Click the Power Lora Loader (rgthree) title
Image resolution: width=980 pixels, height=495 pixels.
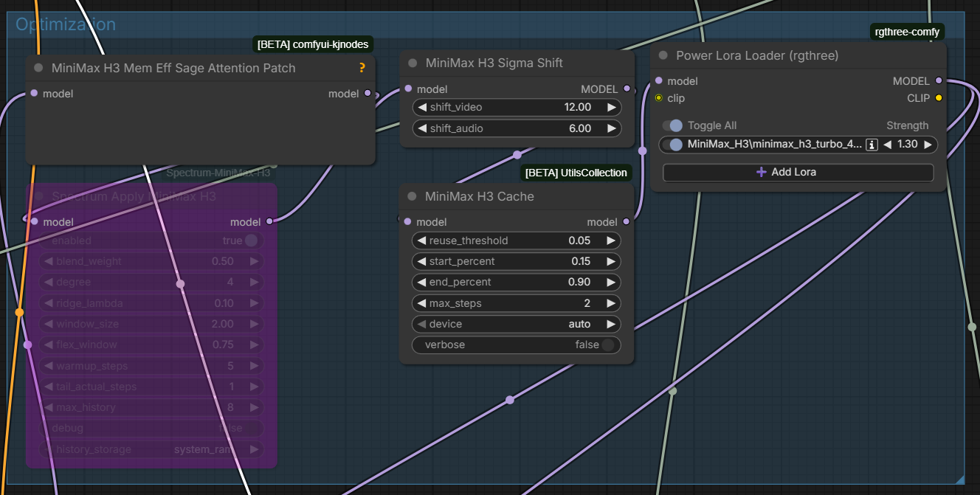(x=757, y=55)
